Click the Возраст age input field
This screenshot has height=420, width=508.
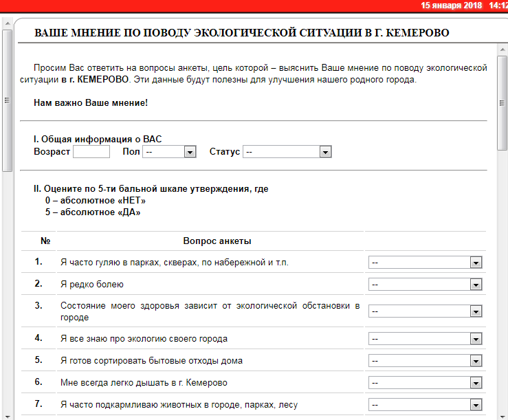click(x=91, y=152)
